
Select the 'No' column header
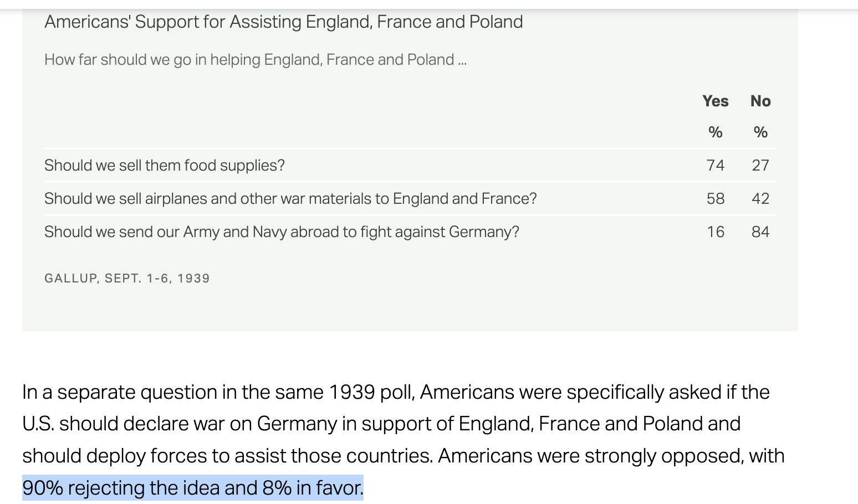click(x=760, y=101)
